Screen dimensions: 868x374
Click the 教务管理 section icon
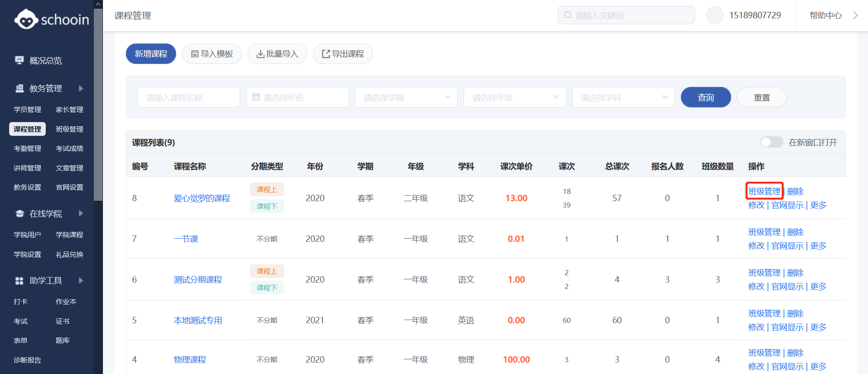19,88
